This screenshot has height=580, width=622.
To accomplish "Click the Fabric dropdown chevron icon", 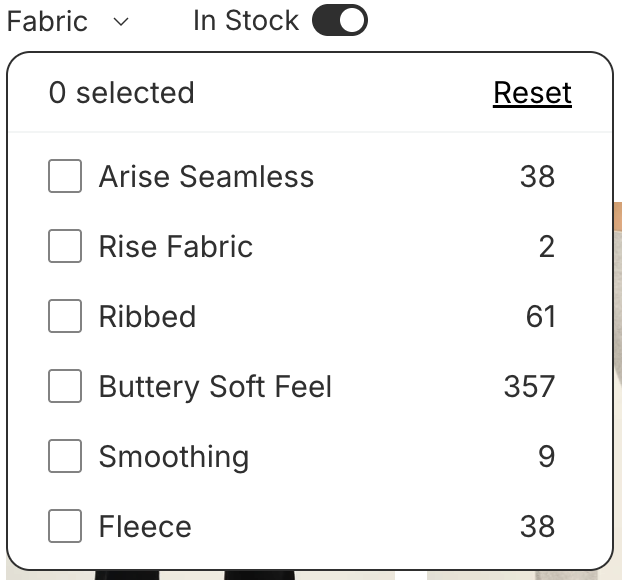I will pyautogui.click(x=121, y=22).
